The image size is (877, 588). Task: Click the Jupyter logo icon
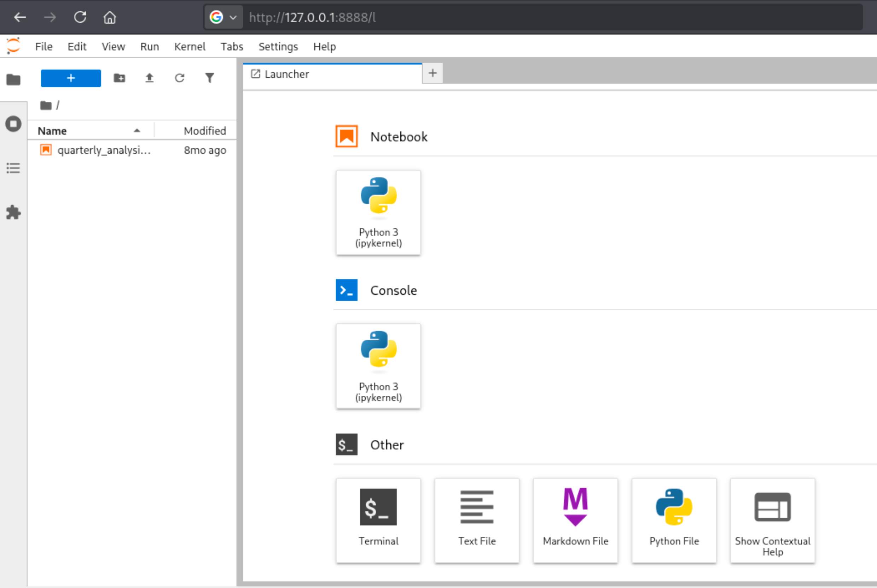pyautogui.click(x=13, y=46)
